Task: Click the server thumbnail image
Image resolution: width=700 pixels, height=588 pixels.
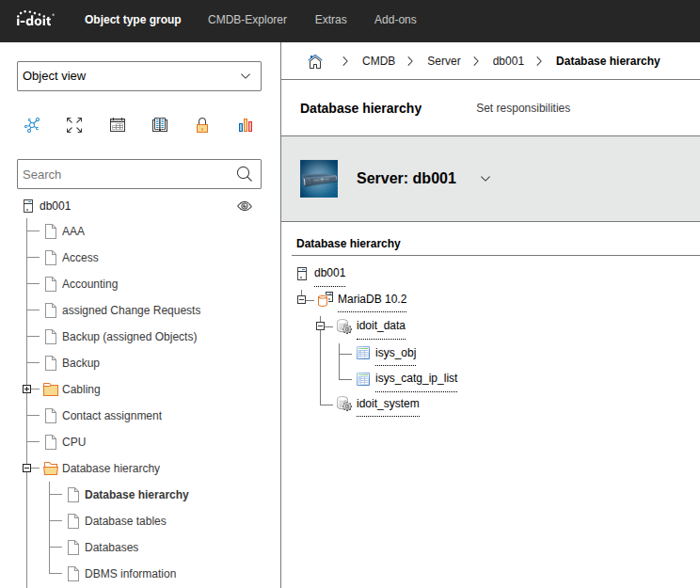Action: click(319, 179)
